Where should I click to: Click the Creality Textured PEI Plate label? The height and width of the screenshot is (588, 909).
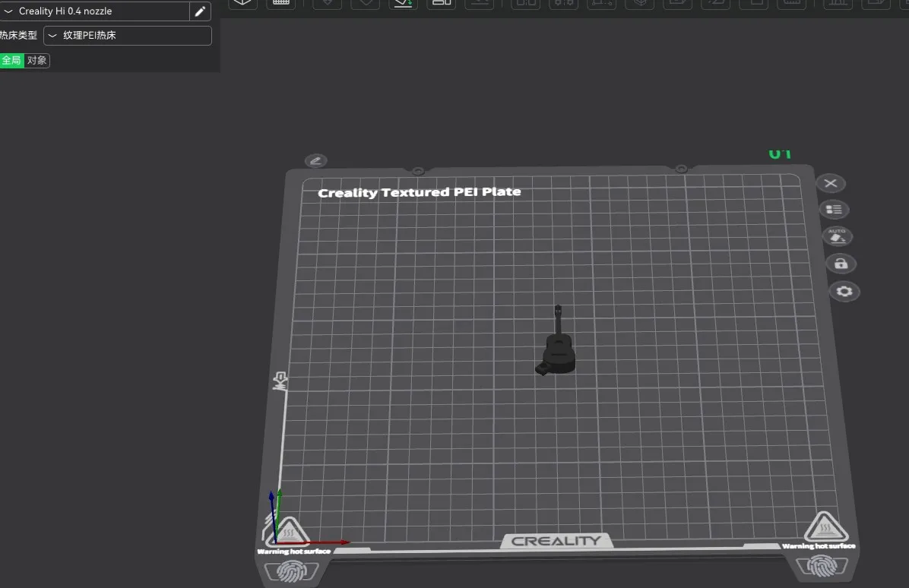click(419, 192)
